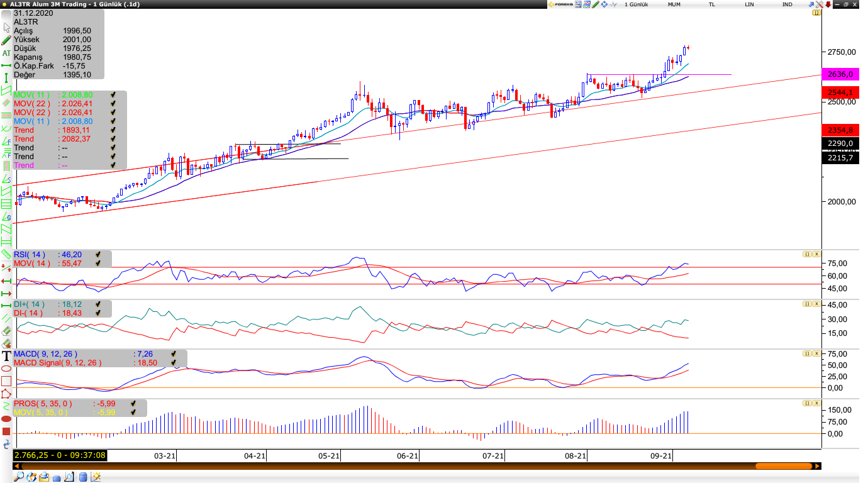Click the printer icon in bottom toolbar
This screenshot has height=483, width=868.
pyautogui.click(x=44, y=477)
